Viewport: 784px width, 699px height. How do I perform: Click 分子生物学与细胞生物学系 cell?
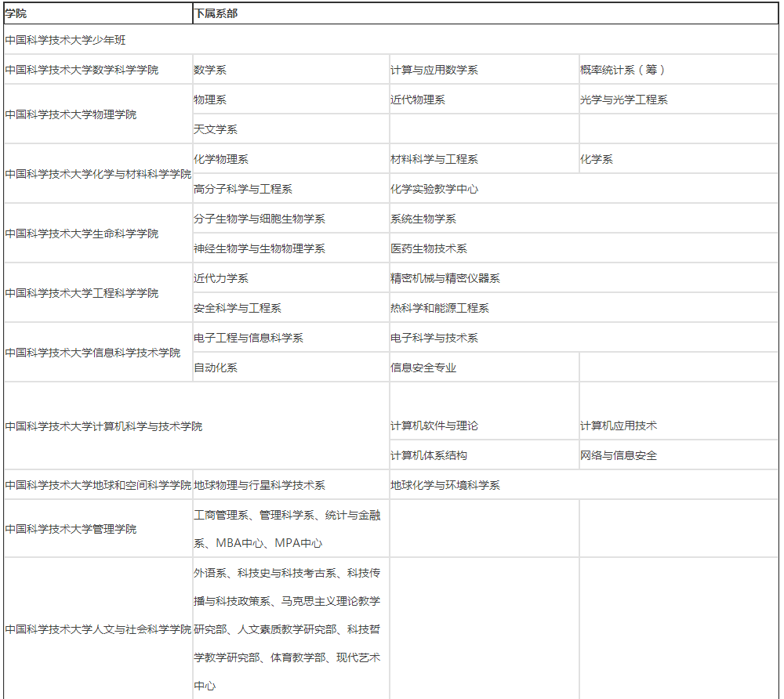291,219
